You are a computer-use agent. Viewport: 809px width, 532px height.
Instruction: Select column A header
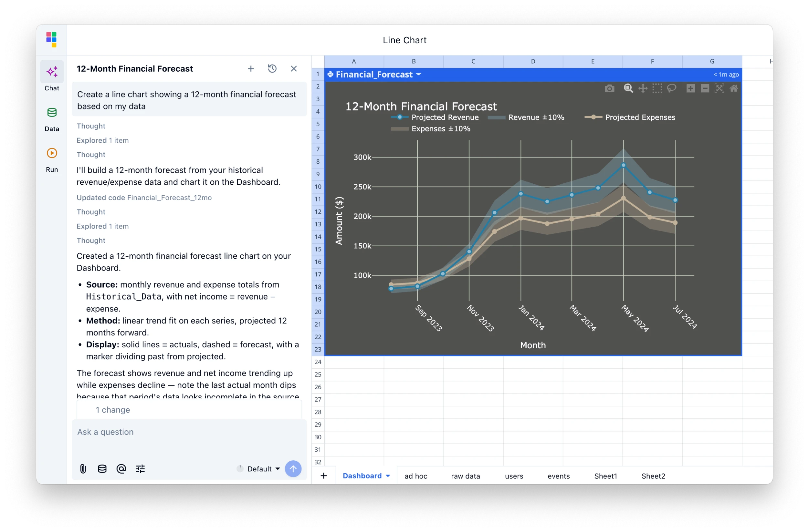point(353,61)
